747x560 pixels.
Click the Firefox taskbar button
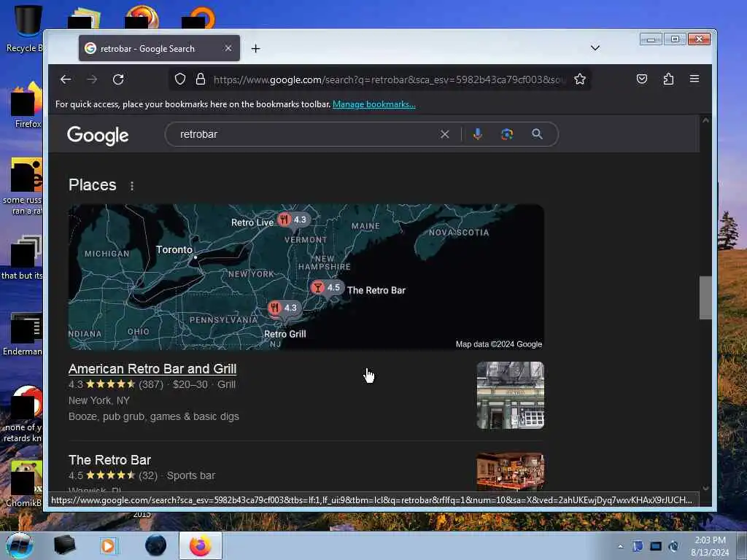[x=201, y=545]
